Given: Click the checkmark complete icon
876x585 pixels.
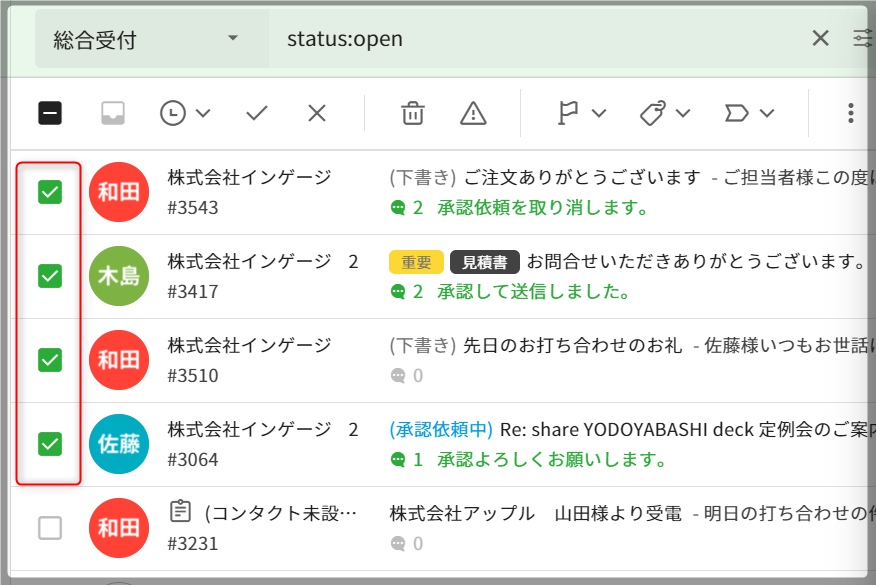Looking at the screenshot, I should pos(257,113).
